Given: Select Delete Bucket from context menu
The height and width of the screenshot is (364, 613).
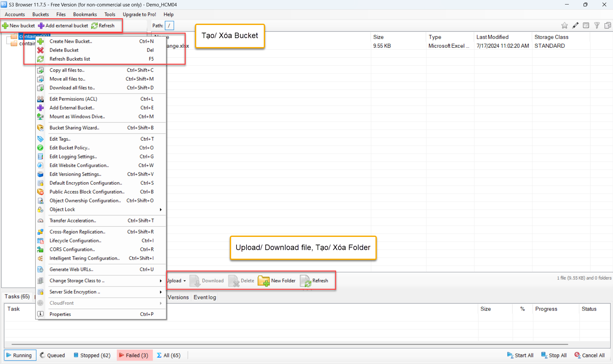Looking at the screenshot, I should [x=64, y=50].
